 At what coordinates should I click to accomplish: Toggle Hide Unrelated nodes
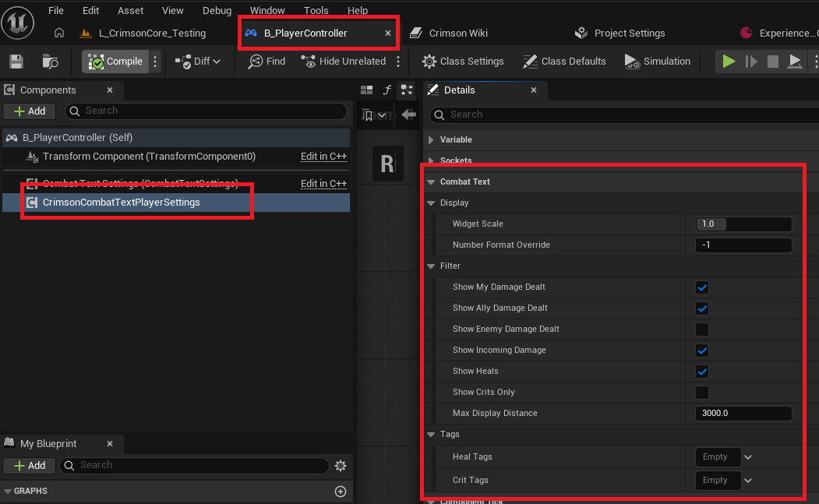coord(344,61)
